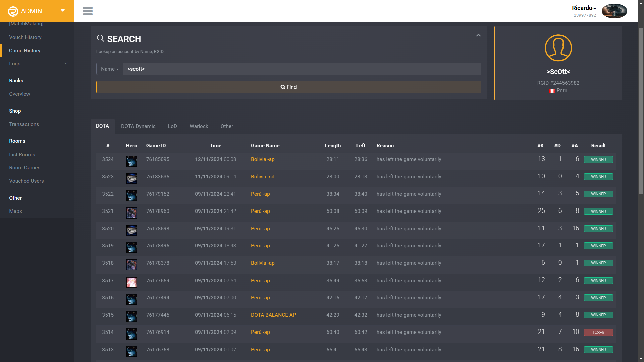The image size is (644, 362).
Task: Switch to the LoD tab
Action: click(172, 126)
